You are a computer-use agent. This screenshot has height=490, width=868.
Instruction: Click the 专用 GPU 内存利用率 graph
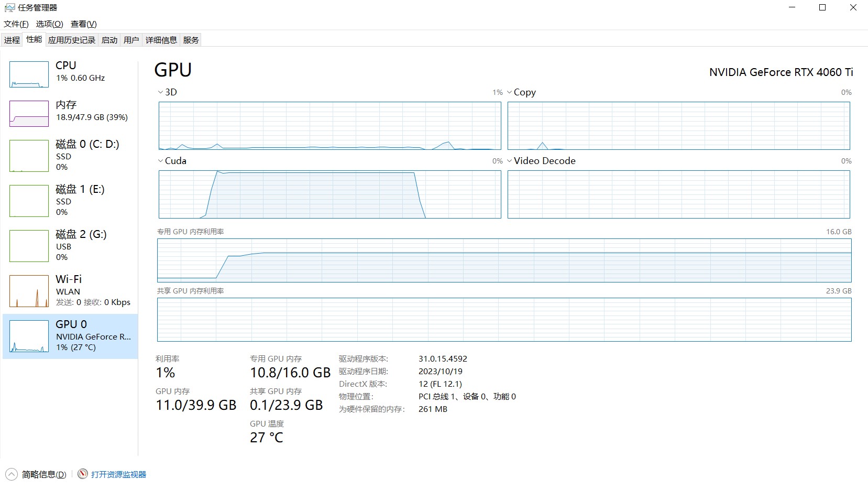coord(504,260)
